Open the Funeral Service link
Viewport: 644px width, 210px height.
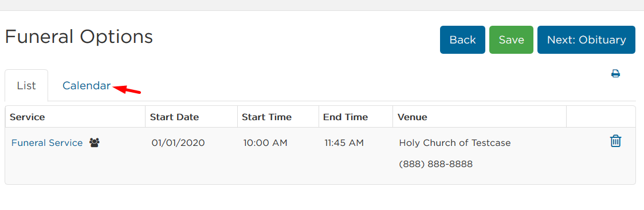(x=47, y=142)
